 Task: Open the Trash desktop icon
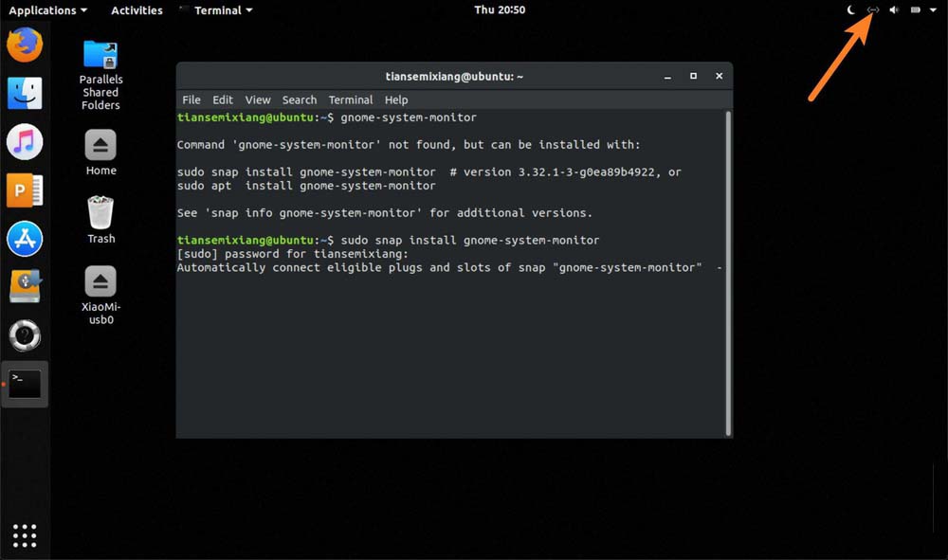[100, 212]
